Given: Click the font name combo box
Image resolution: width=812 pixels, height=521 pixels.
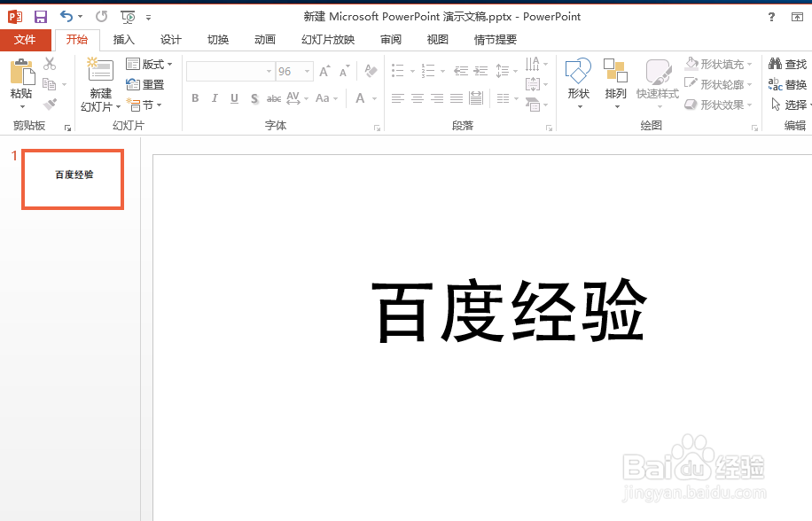Looking at the screenshot, I should pos(230,72).
